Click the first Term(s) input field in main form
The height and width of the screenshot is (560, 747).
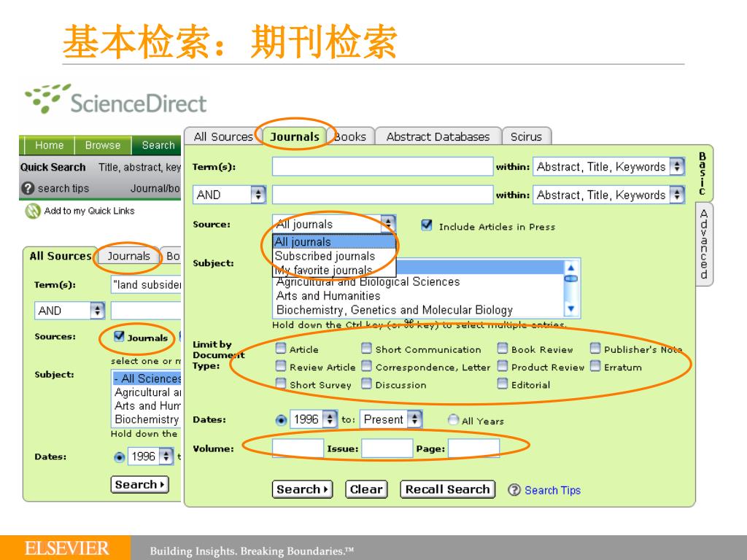pos(382,167)
